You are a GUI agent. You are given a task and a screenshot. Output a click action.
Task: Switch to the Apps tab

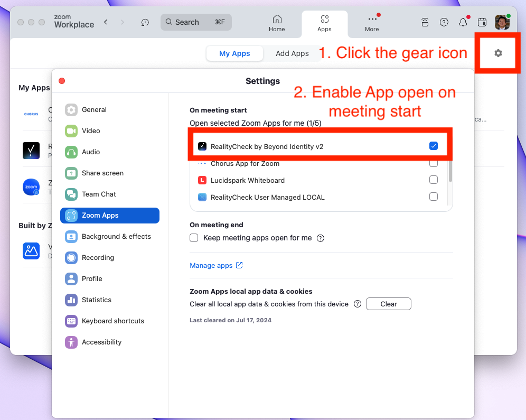324,23
